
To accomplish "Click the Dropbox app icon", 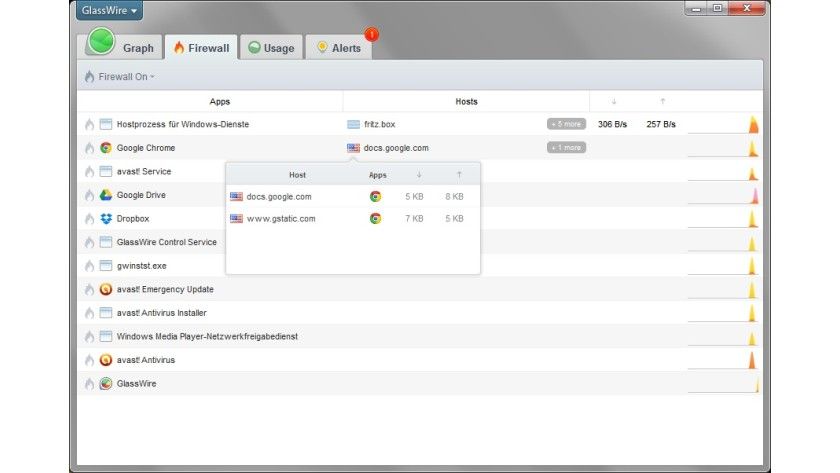I will tap(106, 219).
